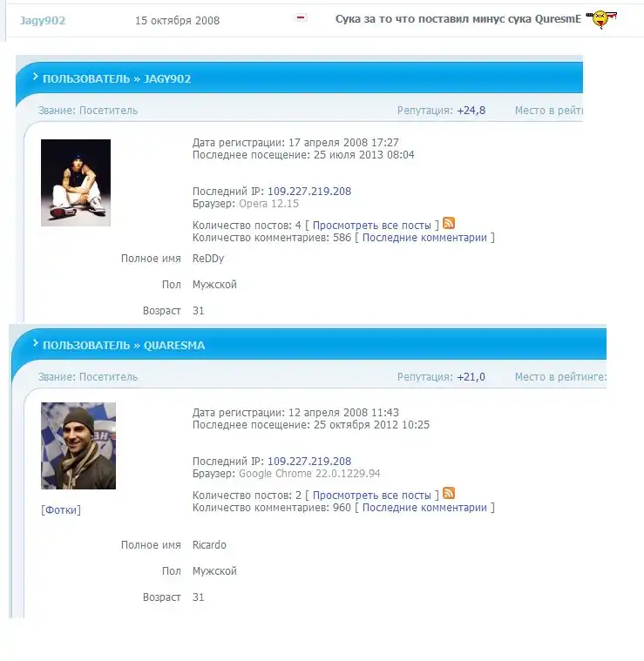The image size is (644, 661).
Task: View all posts link for Quaresma
Action: pos(371,496)
